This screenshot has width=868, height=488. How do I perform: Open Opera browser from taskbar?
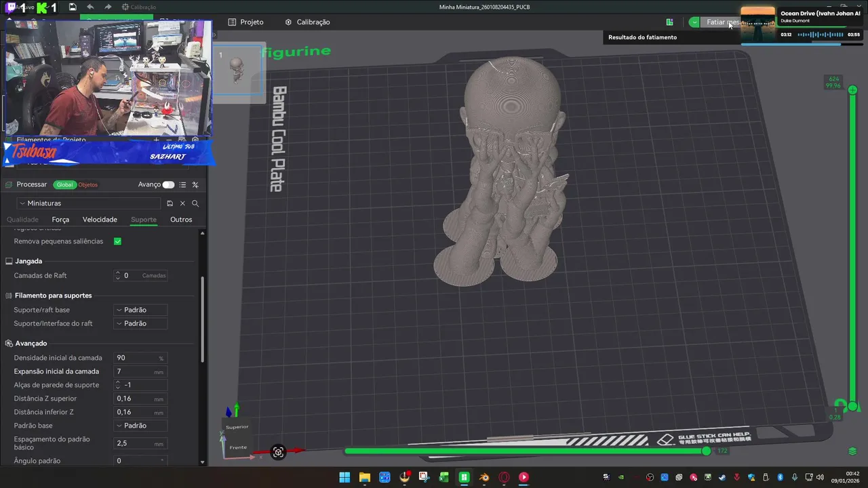pos(504,477)
